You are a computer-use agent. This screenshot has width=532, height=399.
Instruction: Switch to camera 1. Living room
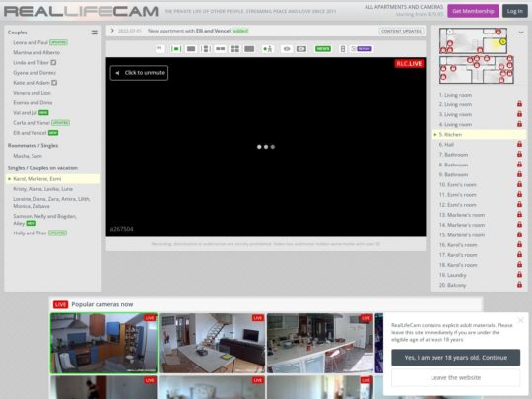coord(455,95)
